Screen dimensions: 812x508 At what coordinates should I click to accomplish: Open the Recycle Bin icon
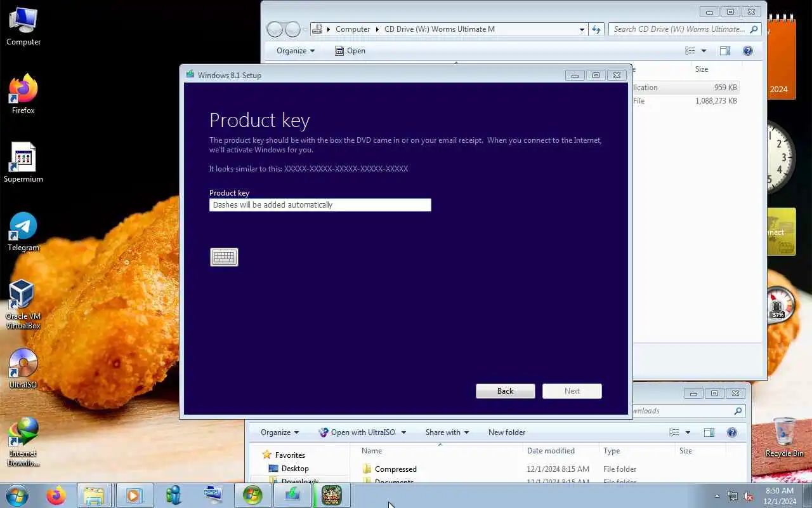[785, 438]
